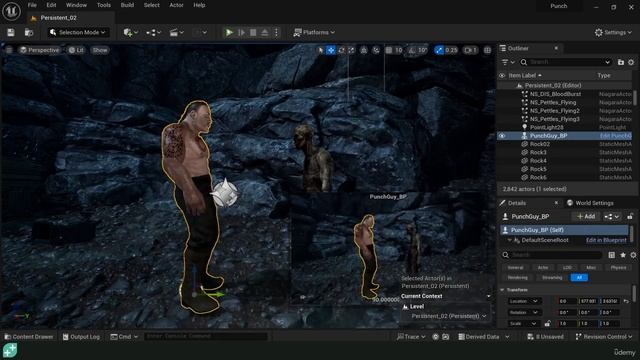640x360 pixels.
Task: Open the viewport hamburger options menu
Action: pyautogui.click(x=9, y=50)
